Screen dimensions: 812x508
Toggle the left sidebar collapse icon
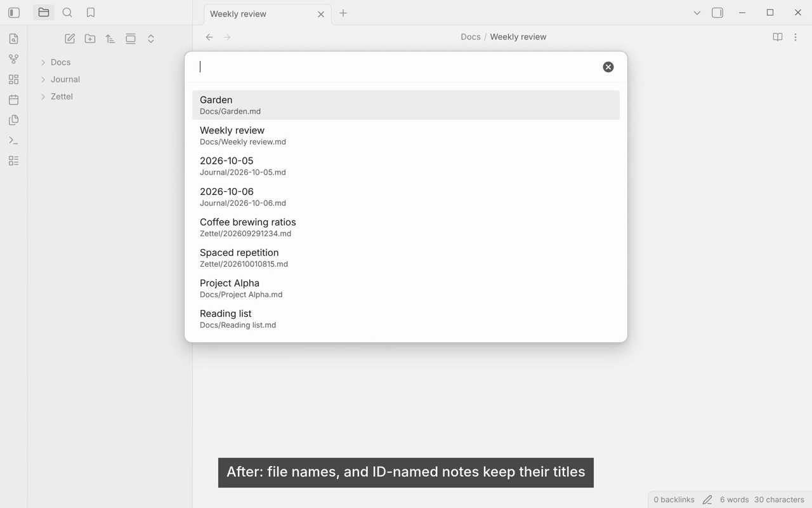14,13
